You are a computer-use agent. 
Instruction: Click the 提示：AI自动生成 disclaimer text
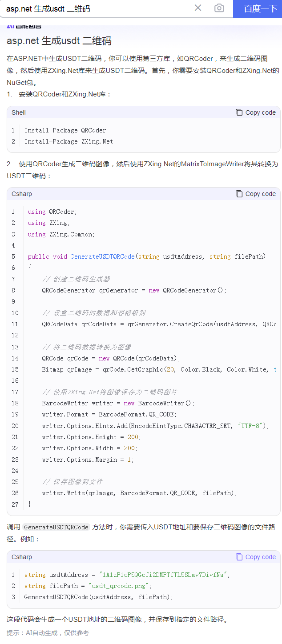click(48, 633)
